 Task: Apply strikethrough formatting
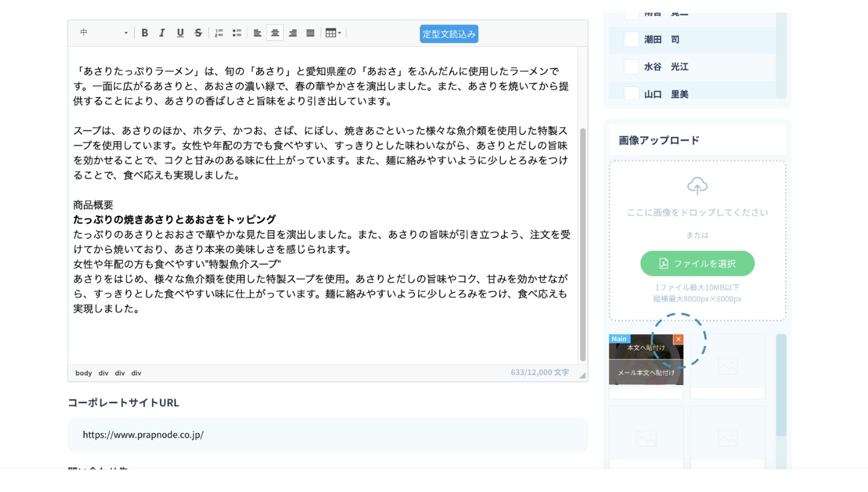pyautogui.click(x=198, y=33)
